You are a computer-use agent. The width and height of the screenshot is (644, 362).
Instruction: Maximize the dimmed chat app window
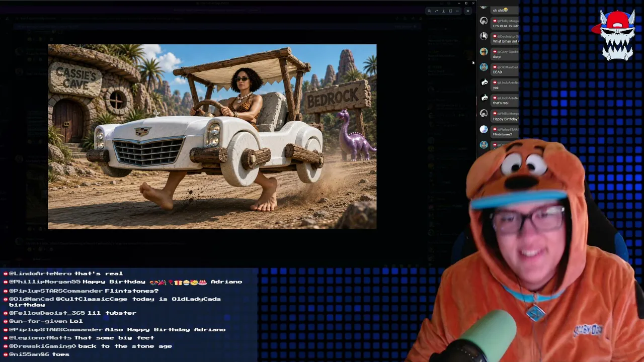466,3
